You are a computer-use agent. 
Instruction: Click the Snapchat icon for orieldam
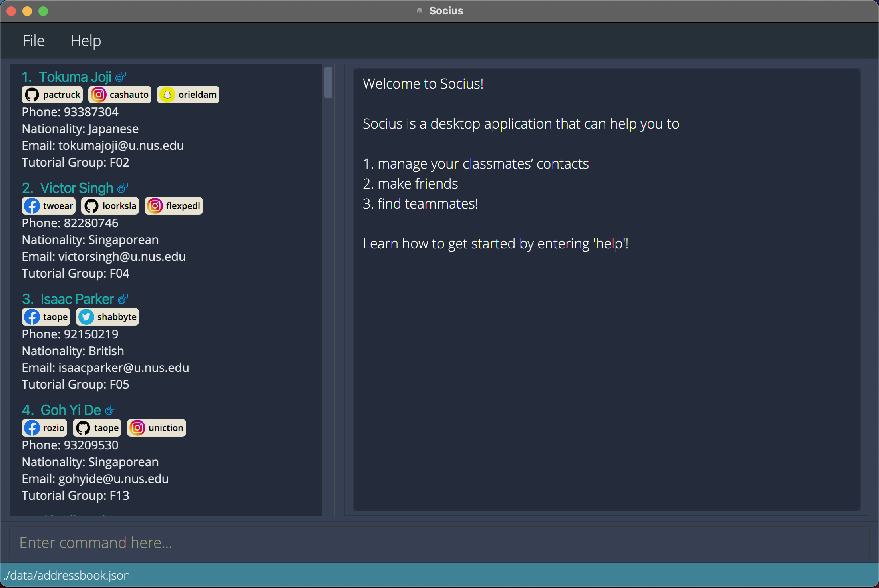click(x=167, y=95)
